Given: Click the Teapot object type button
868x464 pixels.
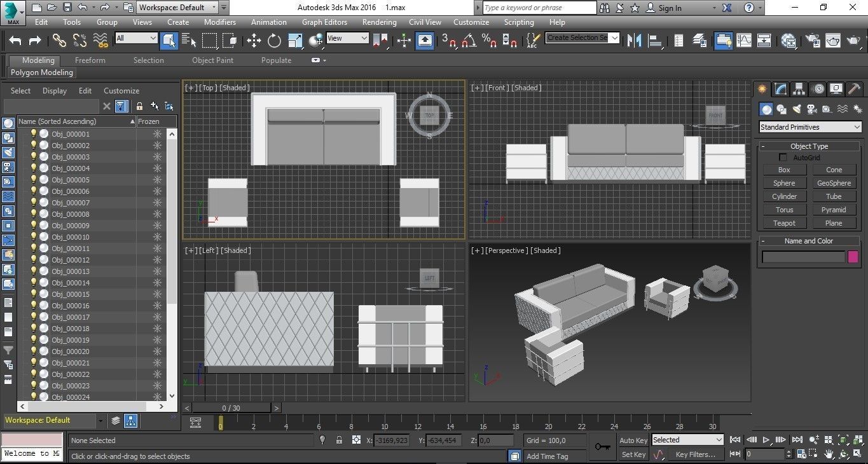Looking at the screenshot, I should click(x=784, y=223).
